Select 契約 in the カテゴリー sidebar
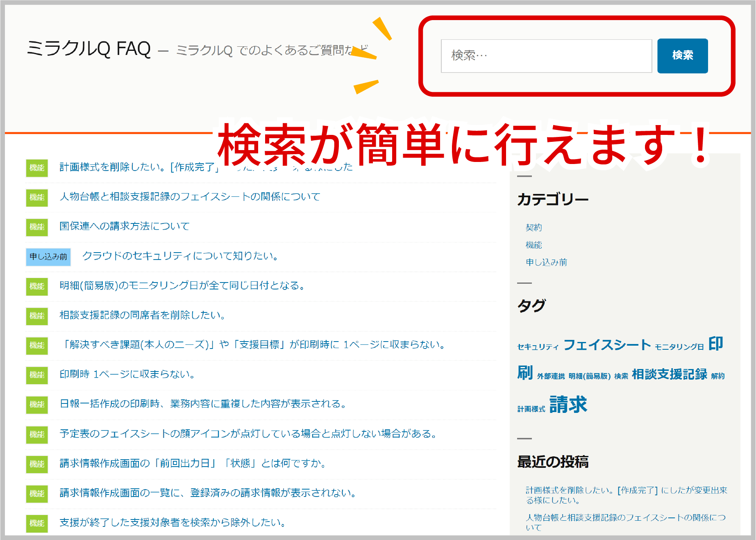Viewport: 756px width, 540px height. coord(534,227)
